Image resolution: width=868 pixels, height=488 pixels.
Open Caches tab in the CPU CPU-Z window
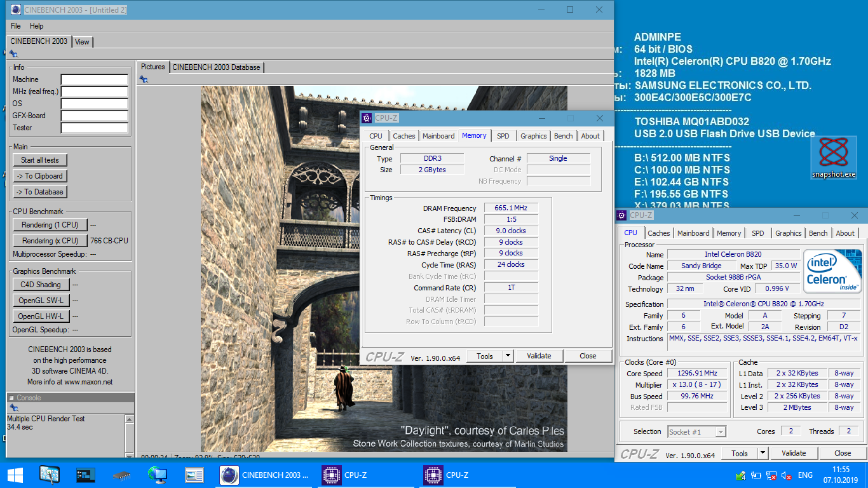coord(659,233)
